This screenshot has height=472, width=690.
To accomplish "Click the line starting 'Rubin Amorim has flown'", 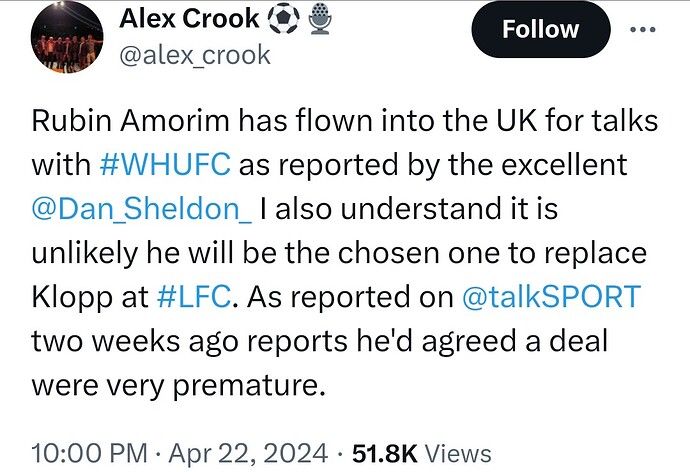I will [345, 120].
